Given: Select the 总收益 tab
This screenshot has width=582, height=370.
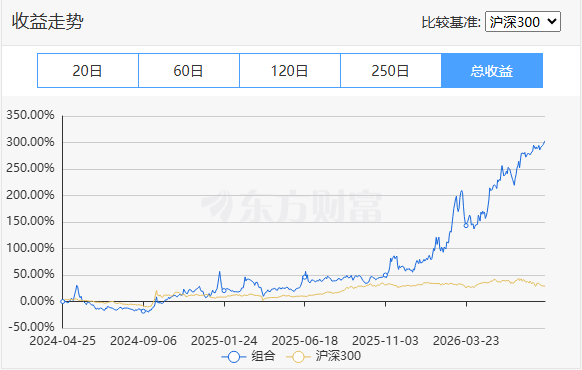Looking at the screenshot, I should (492, 71).
